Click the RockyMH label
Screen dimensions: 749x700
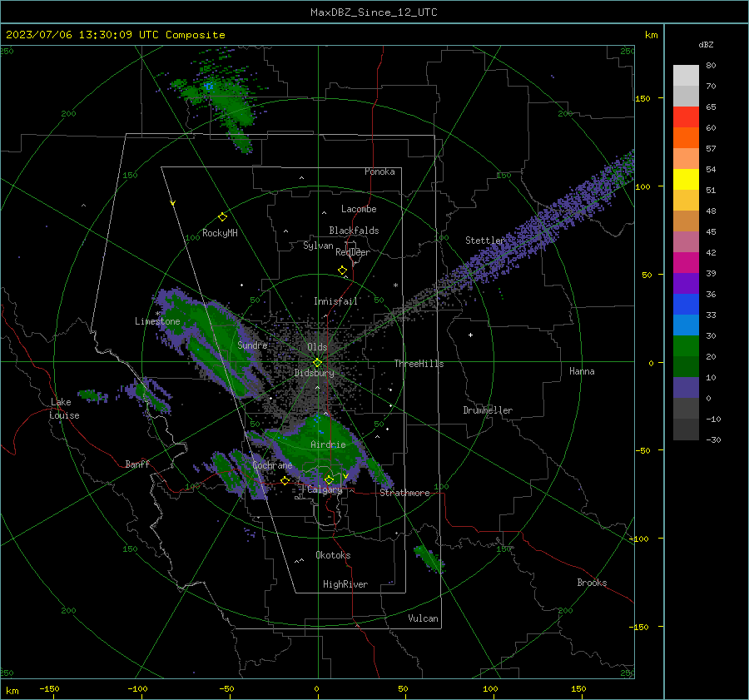220,233
